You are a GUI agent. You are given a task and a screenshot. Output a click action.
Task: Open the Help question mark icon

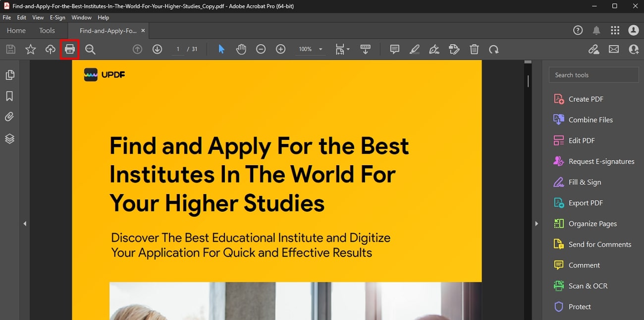[x=578, y=30]
